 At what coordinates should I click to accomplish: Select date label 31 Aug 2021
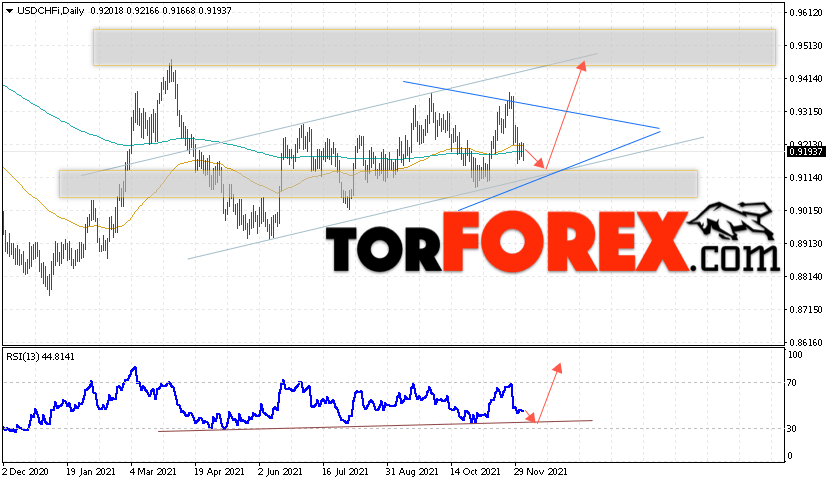tap(412, 471)
